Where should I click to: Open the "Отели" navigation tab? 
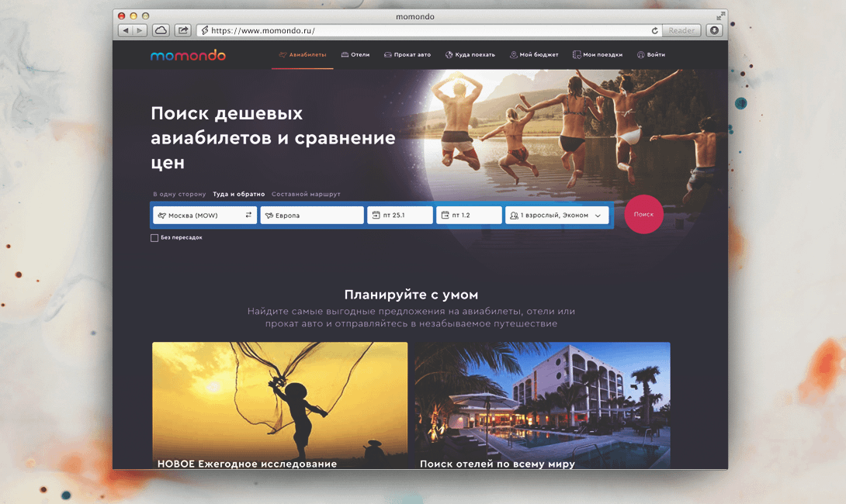[x=355, y=55]
